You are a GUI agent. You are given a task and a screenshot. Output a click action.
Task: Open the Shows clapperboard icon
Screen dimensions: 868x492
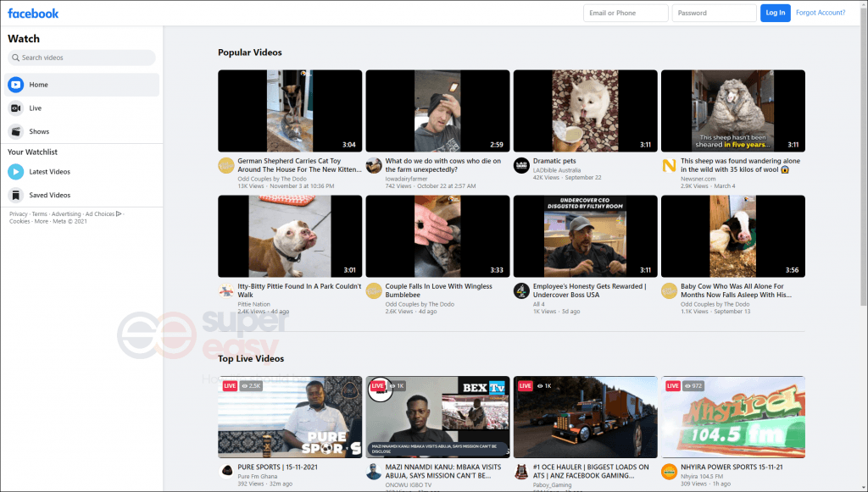pos(15,131)
